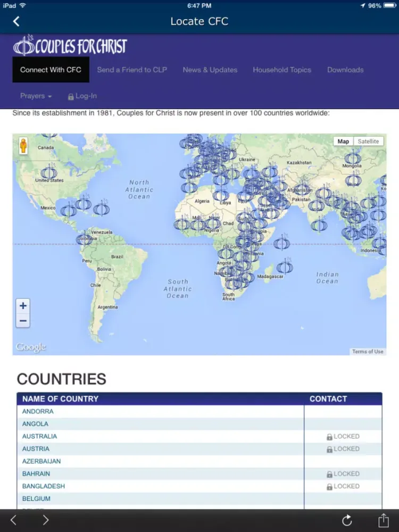Click the CFC marker in the Indian Ocean near the equator
Image resolution: width=399 pixels, height=532 pixels.
tap(281, 243)
